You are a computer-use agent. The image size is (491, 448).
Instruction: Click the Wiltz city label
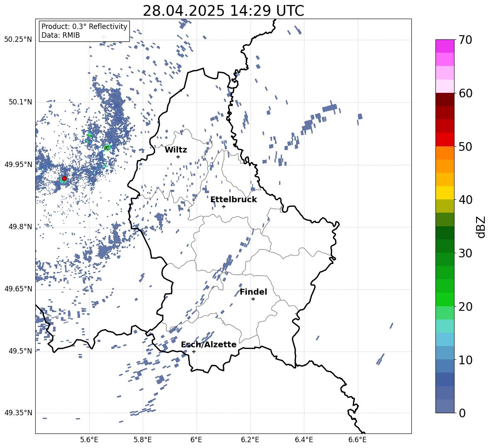point(176,150)
